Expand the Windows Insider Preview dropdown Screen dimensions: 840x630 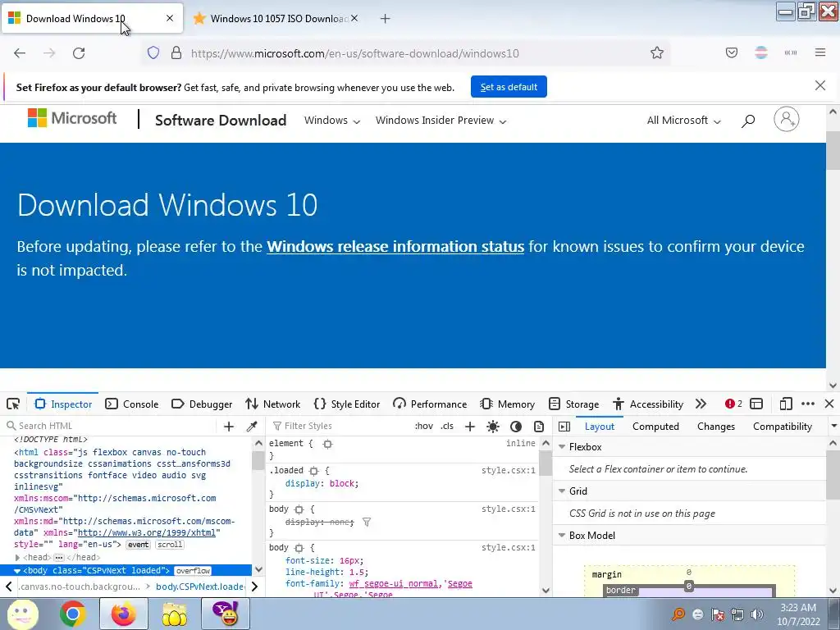[x=441, y=121]
